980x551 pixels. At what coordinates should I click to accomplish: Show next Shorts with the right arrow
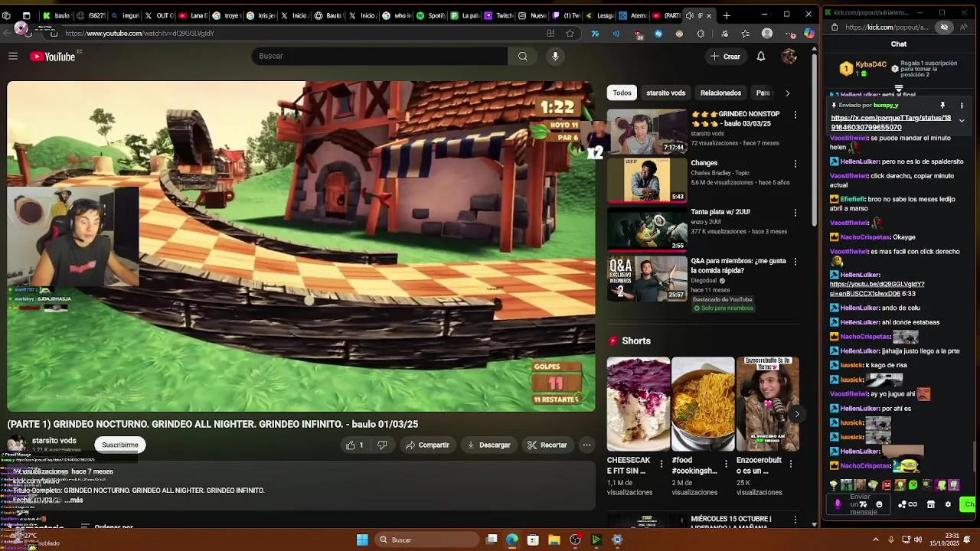coord(796,414)
